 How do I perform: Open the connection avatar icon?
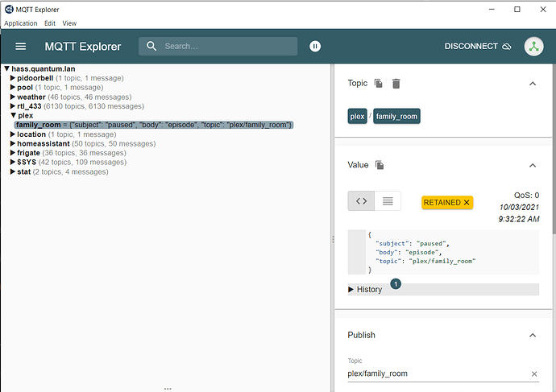pos(533,47)
